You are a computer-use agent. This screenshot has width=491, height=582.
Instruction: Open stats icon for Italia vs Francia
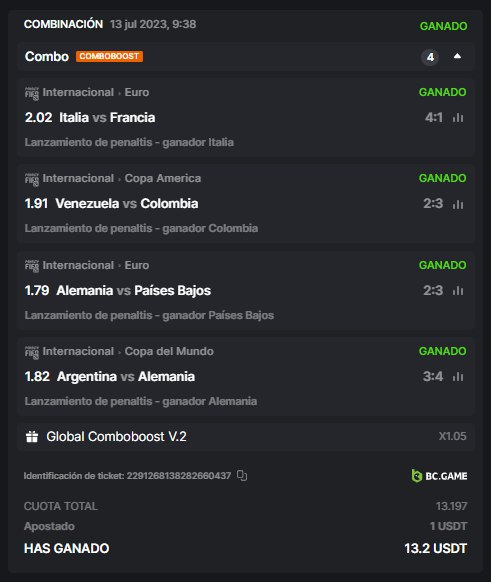[x=458, y=118]
